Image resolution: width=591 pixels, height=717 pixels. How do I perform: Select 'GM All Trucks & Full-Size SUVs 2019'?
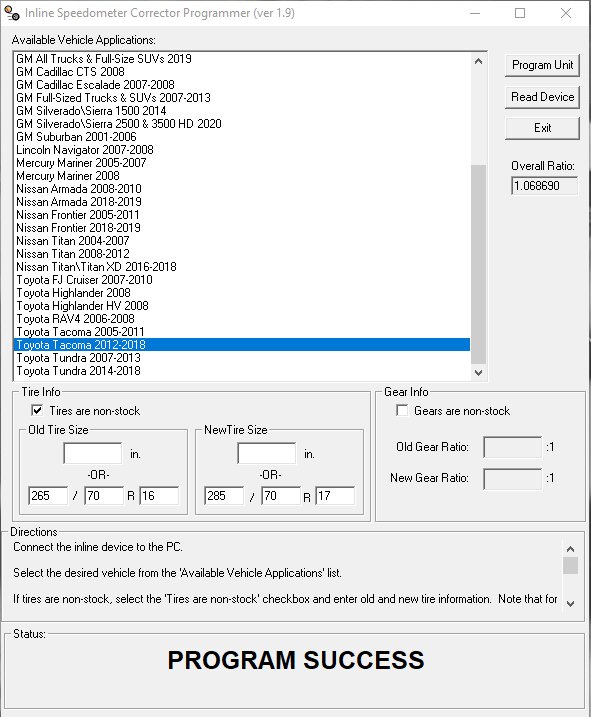click(242, 59)
